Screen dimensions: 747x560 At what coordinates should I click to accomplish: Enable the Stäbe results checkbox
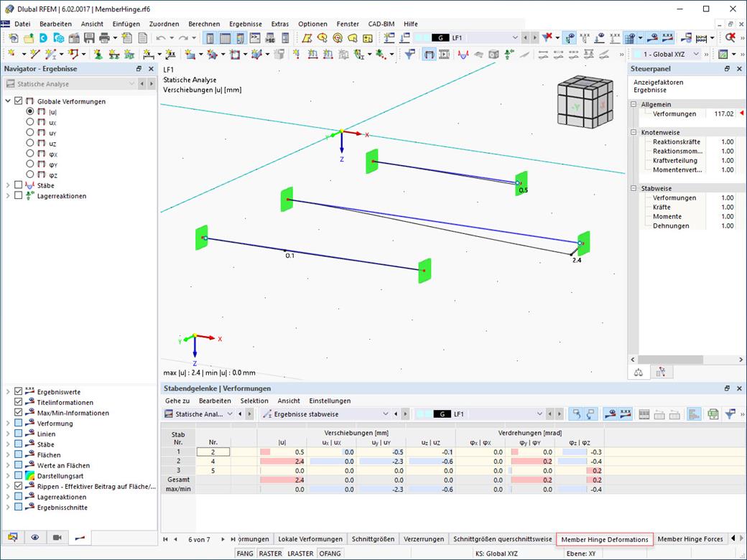[x=18, y=185]
